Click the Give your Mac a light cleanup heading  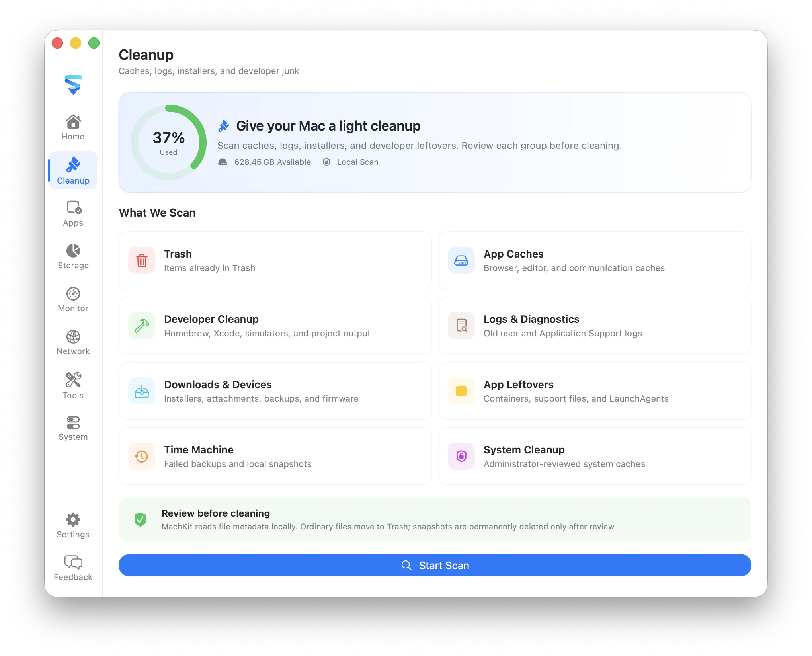coord(328,126)
